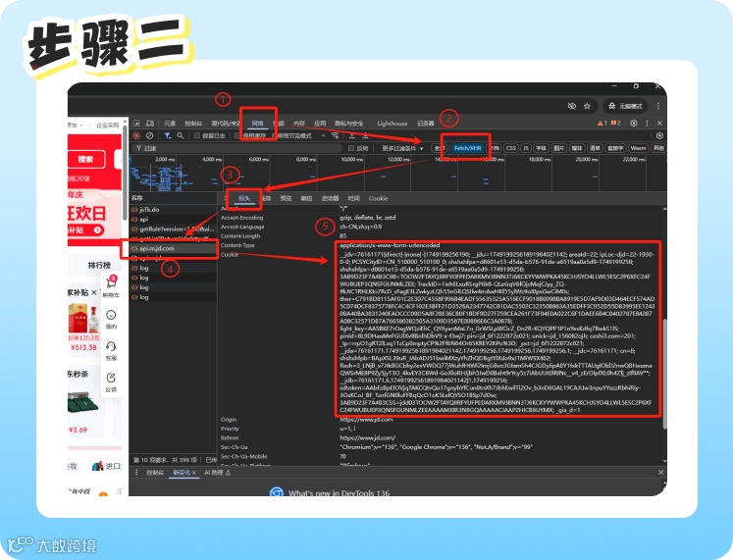Stop recording network log
The image size is (733, 560).
pyautogui.click(x=136, y=136)
